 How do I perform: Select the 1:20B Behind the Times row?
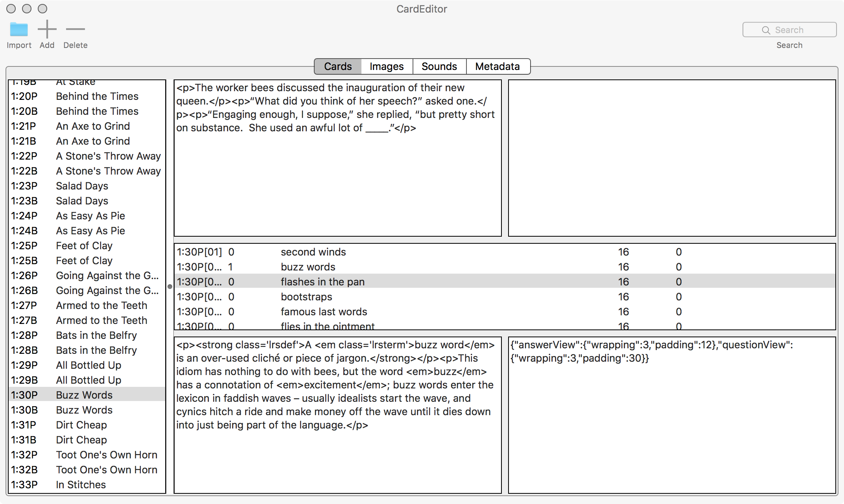click(x=87, y=111)
